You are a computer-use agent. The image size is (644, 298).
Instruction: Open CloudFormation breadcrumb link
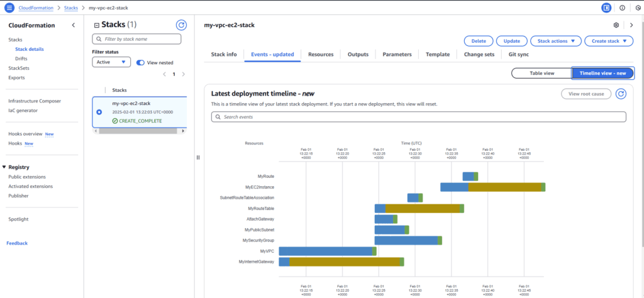[36, 8]
